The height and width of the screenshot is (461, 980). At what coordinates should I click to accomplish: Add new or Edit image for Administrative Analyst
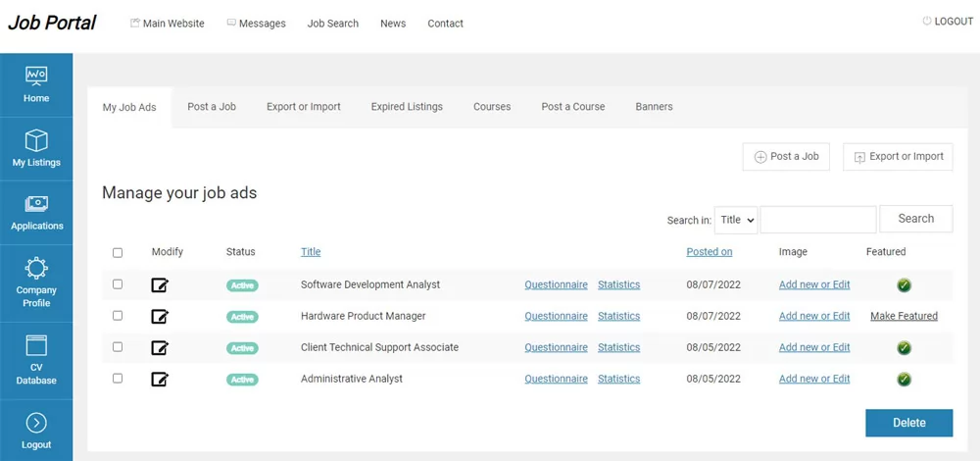[x=814, y=379]
